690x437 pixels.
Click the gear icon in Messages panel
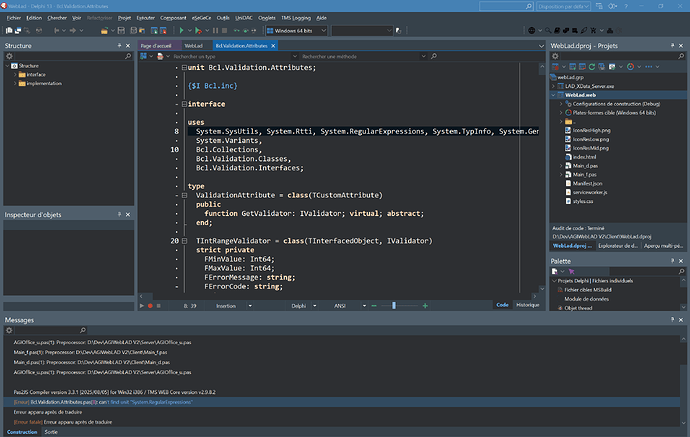[x=9, y=330]
